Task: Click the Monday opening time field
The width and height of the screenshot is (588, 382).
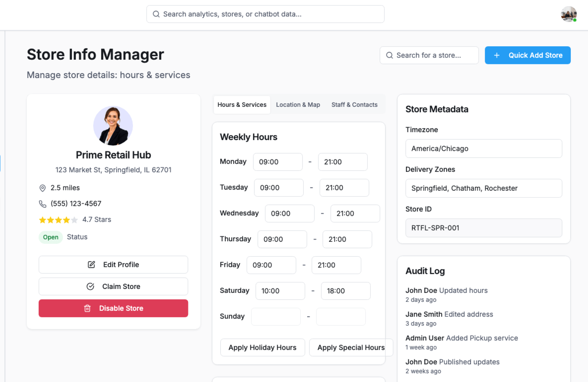Action: 277,162
